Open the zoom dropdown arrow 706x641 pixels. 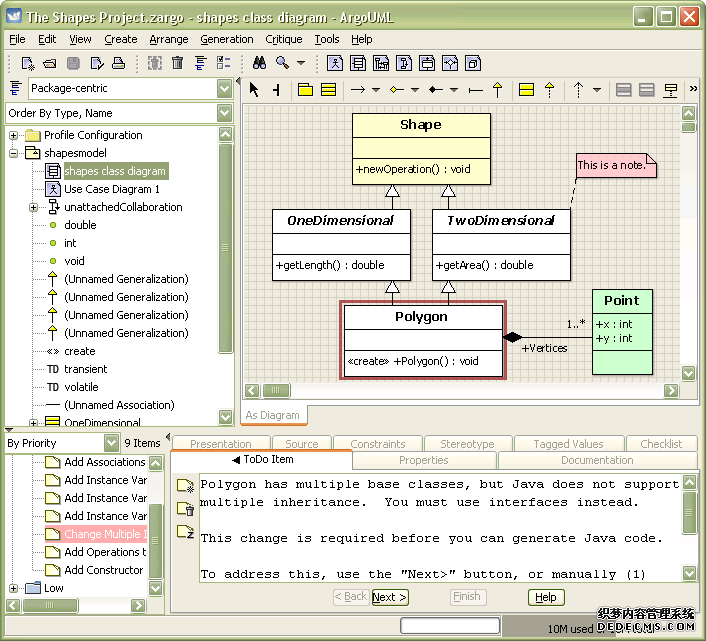301,63
